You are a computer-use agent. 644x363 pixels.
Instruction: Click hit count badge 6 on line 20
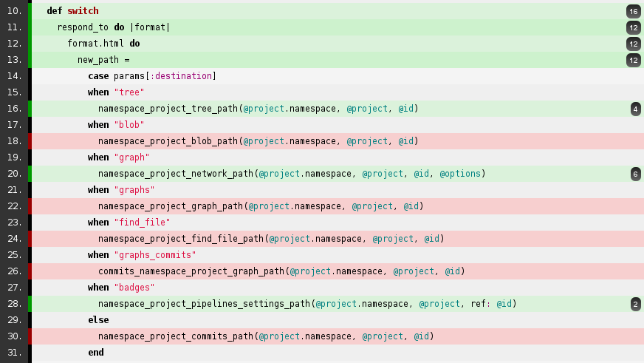635,174
